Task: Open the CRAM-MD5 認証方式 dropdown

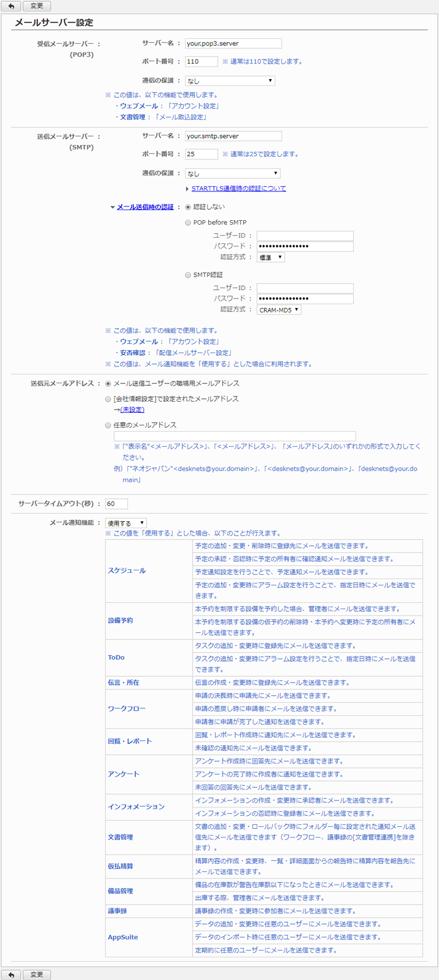Action: [279, 309]
